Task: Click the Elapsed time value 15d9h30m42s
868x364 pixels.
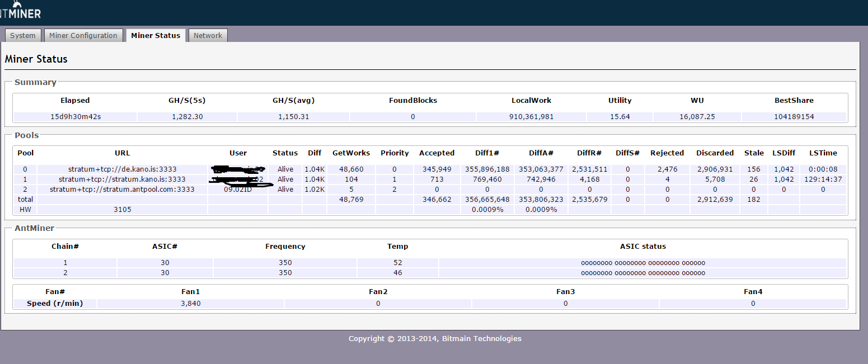Action: (75, 117)
